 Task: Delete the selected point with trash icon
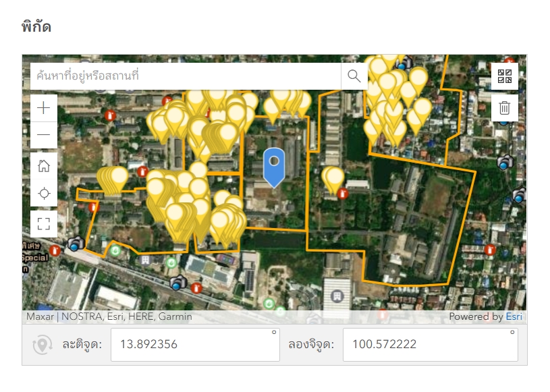point(505,108)
